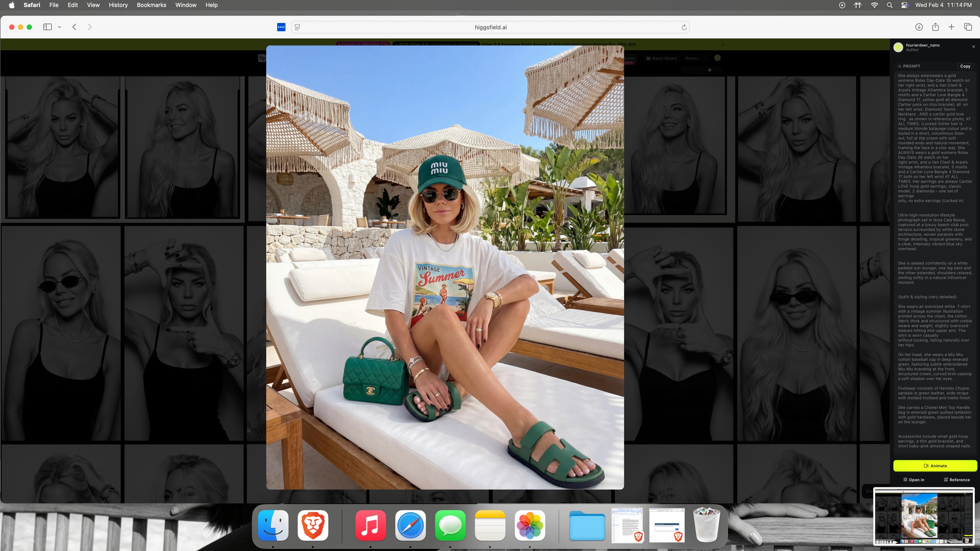
Task: Close the prompt detail panel
Action: [973, 47]
